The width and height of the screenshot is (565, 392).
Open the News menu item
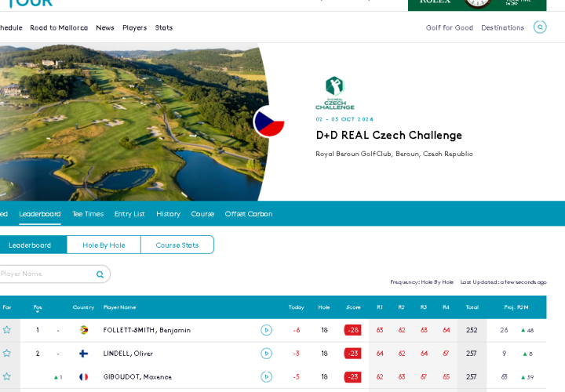point(105,27)
